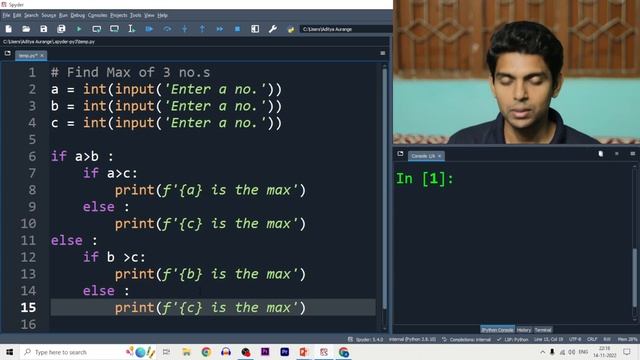
Task: Open File Explorer from the taskbar
Action: click(x=187, y=352)
